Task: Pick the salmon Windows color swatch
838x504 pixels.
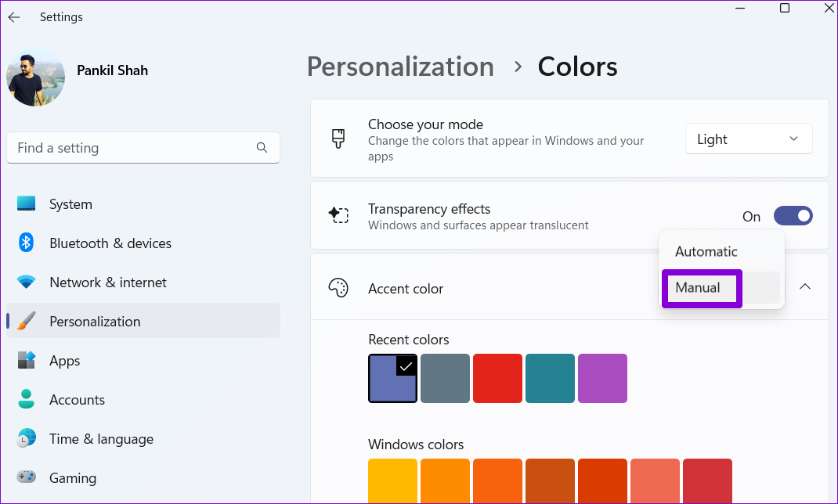Action: 655,481
